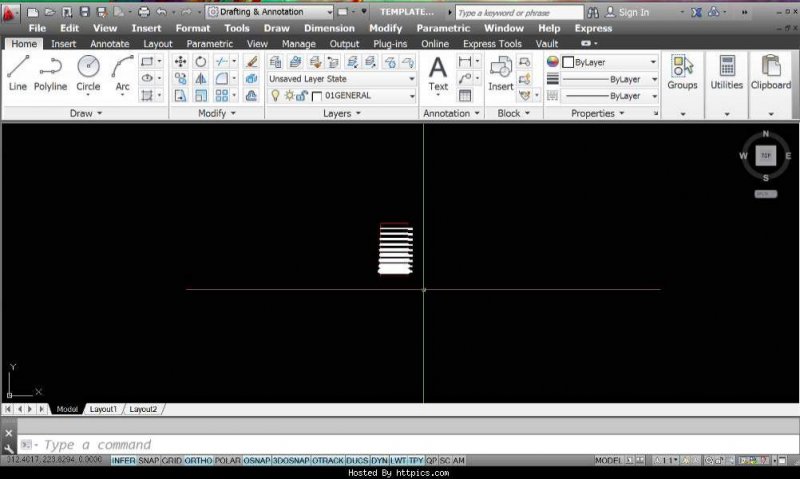The width and height of the screenshot is (800, 479).
Task: Switch to the Layout1 tab
Action: pos(103,409)
